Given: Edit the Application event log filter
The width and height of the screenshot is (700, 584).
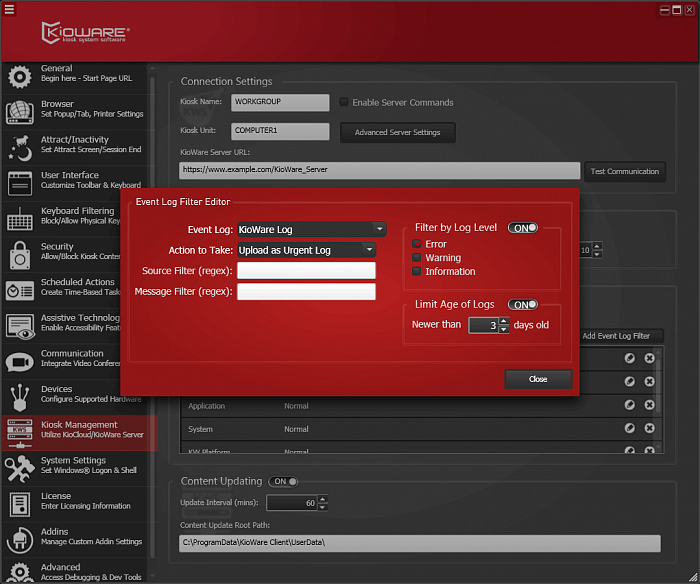Looking at the screenshot, I should point(629,405).
